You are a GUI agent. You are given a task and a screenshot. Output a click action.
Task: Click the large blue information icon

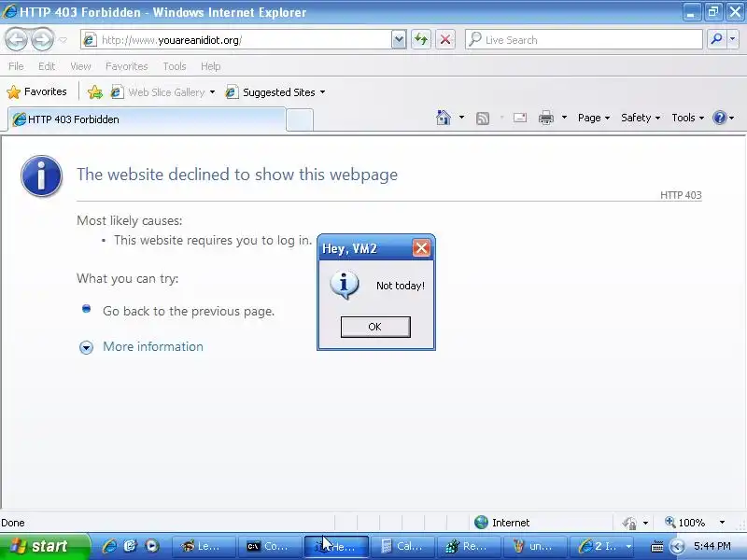[41, 175]
